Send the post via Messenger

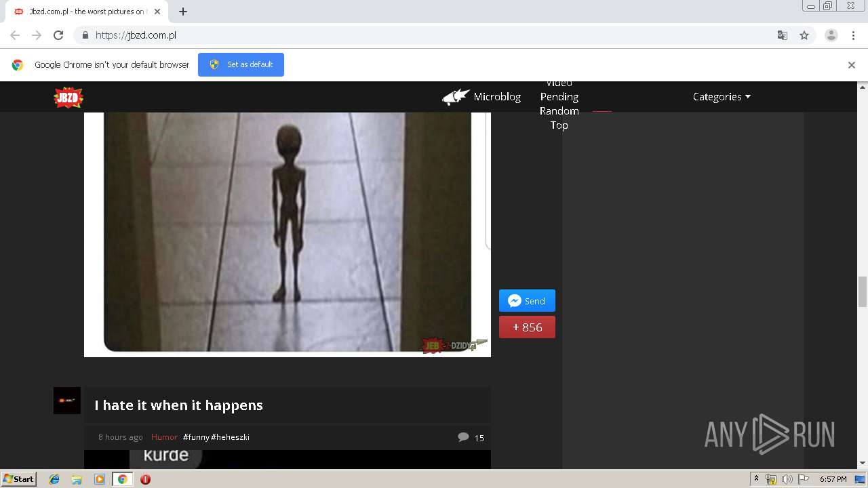(x=527, y=301)
